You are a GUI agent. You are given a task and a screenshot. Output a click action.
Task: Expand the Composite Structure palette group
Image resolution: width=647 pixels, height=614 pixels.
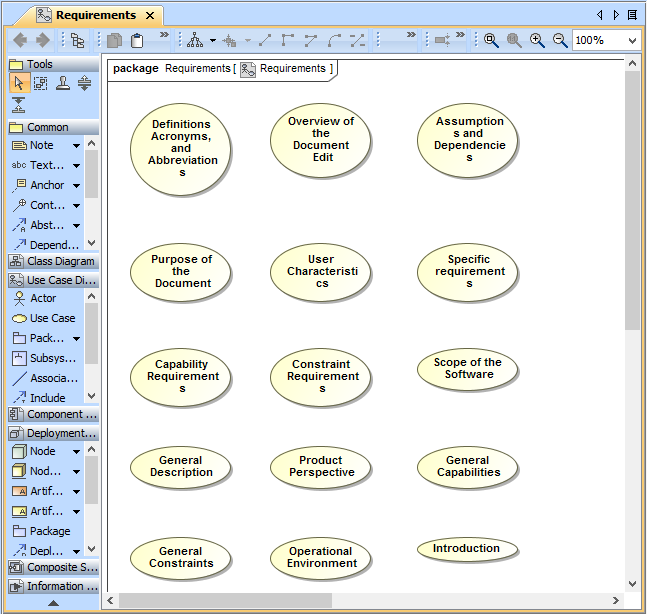click(x=52, y=567)
